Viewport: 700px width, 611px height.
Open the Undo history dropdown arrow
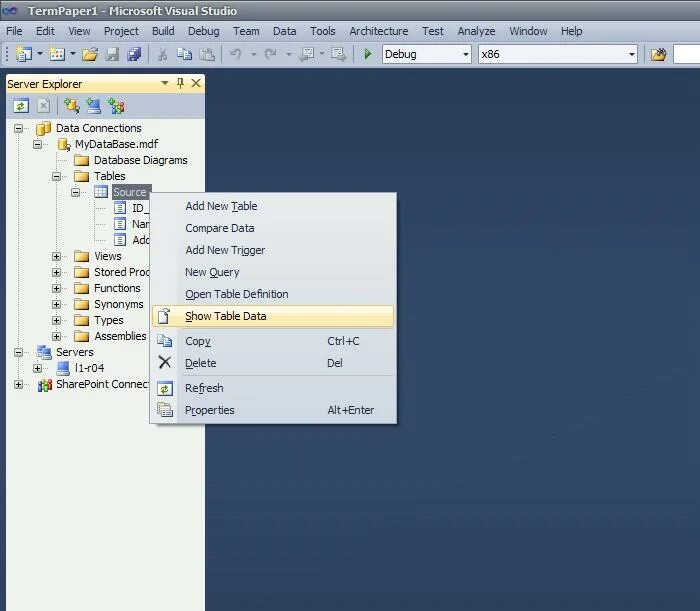tap(253, 54)
